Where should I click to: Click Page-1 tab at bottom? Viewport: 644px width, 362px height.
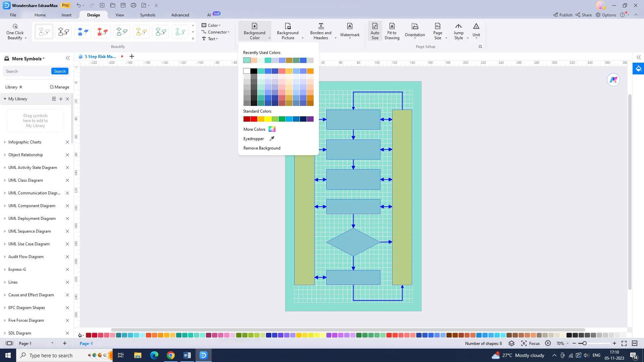(86, 344)
